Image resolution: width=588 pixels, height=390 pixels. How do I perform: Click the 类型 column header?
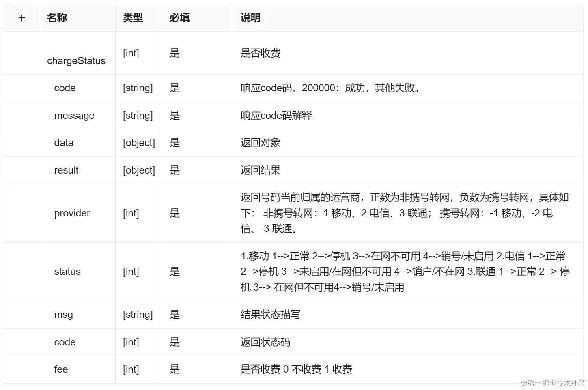click(133, 18)
